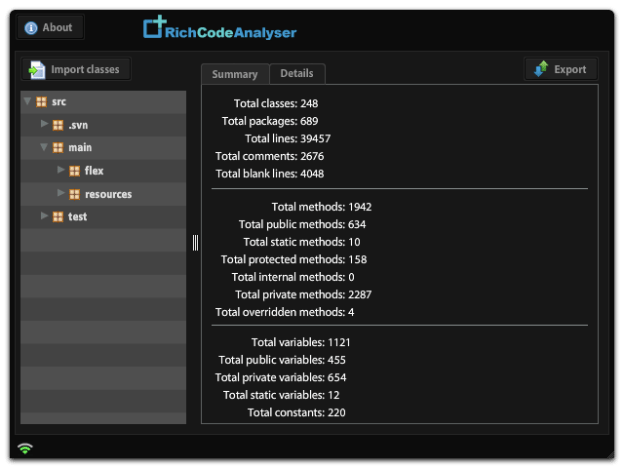Select the main tree item
The height and width of the screenshot is (468, 624).
103,148
